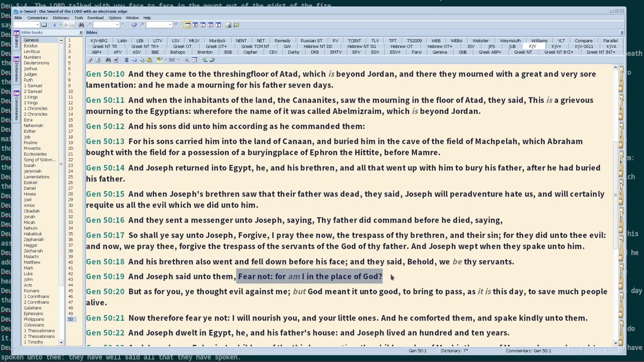Click the paste clipboard icon in Bible toolbar
The height and width of the screenshot is (362, 644).
tap(149, 60)
